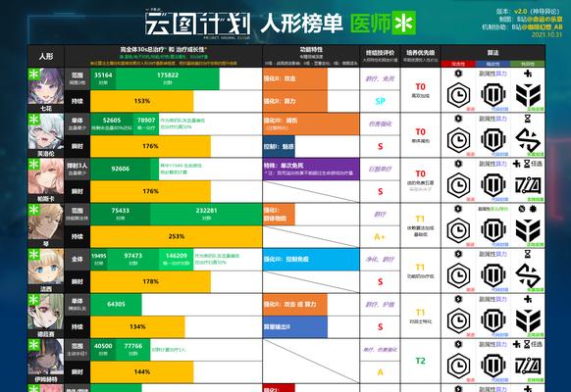Click the 153% yellow growth bar
The width and height of the screenshot is (571, 392).
click(142, 101)
